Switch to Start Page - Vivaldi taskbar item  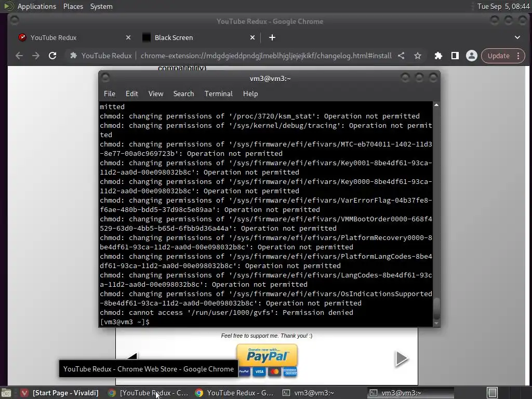[x=59, y=393]
